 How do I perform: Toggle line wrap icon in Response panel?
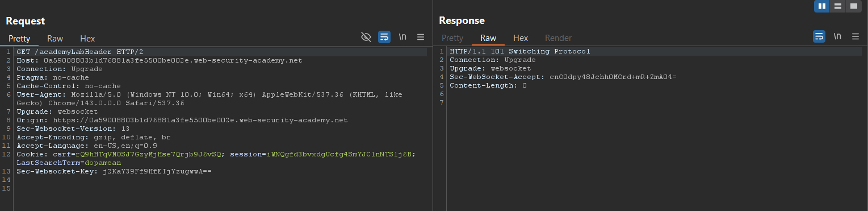(819, 37)
